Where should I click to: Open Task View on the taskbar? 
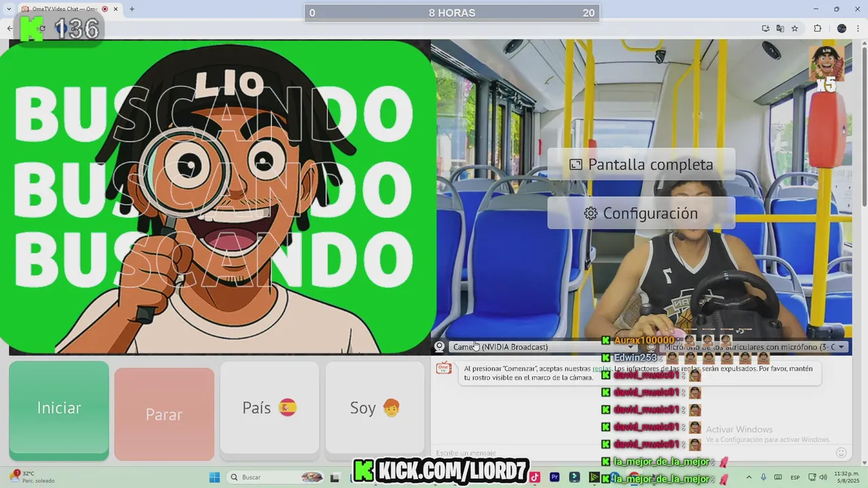click(x=334, y=477)
